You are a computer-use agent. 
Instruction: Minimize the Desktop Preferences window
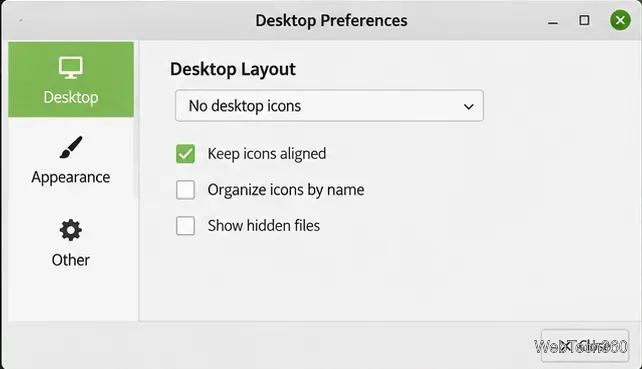[553, 23]
